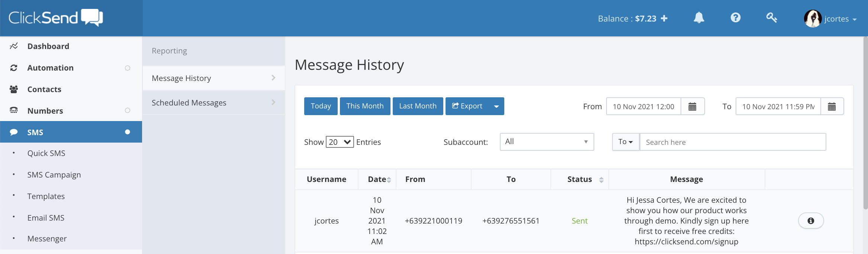The image size is (868, 254).
Task: Click the To date input field
Action: (x=778, y=107)
